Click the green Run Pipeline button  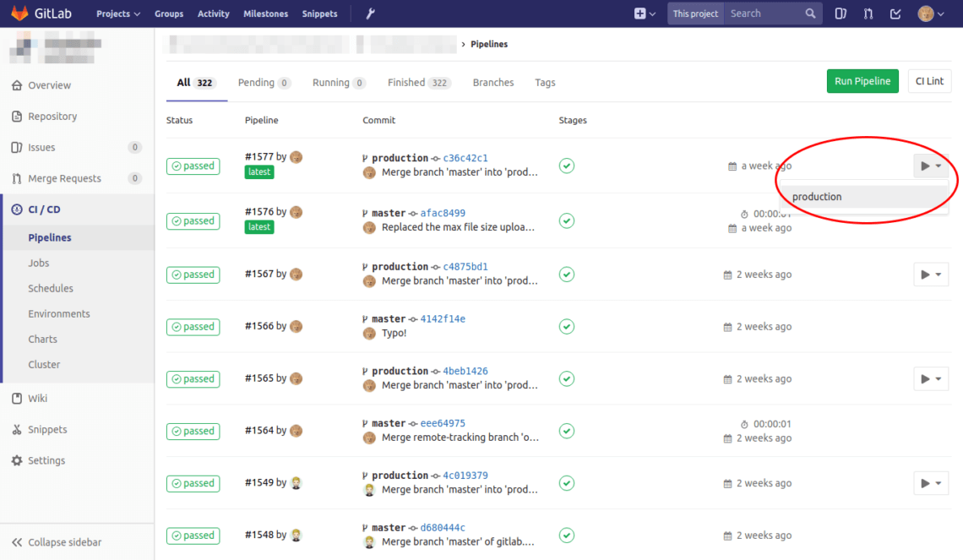(862, 81)
